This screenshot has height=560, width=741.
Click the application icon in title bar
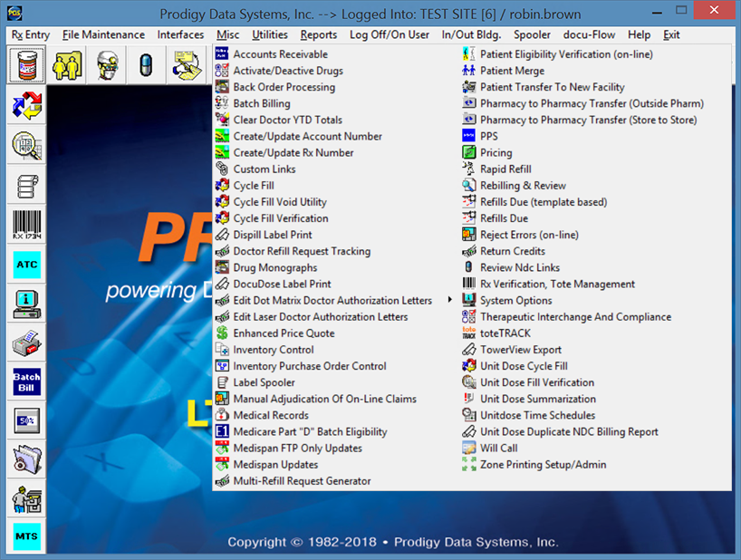[x=12, y=13]
